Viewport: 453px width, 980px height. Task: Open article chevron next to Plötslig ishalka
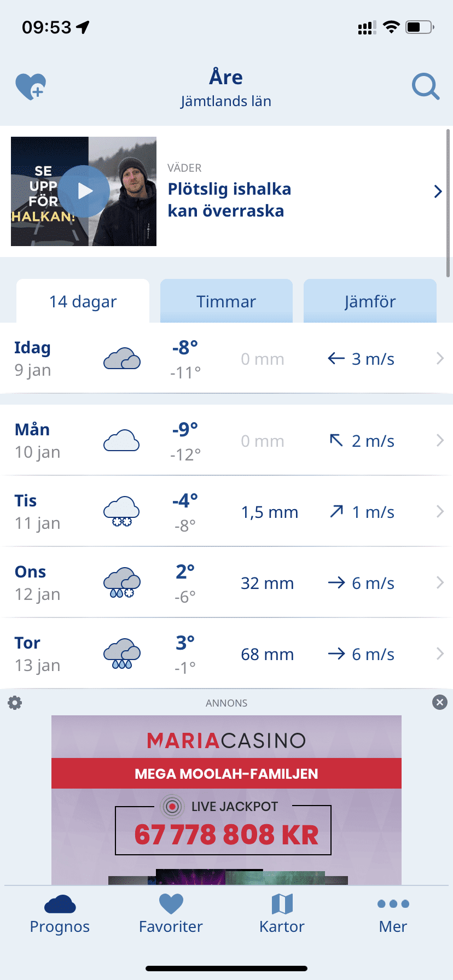[438, 191]
